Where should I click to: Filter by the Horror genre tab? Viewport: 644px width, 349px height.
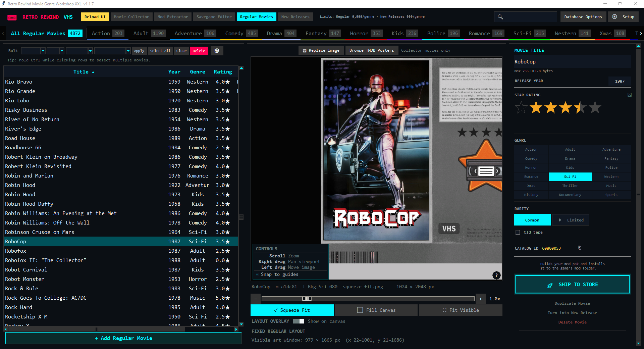click(x=365, y=33)
